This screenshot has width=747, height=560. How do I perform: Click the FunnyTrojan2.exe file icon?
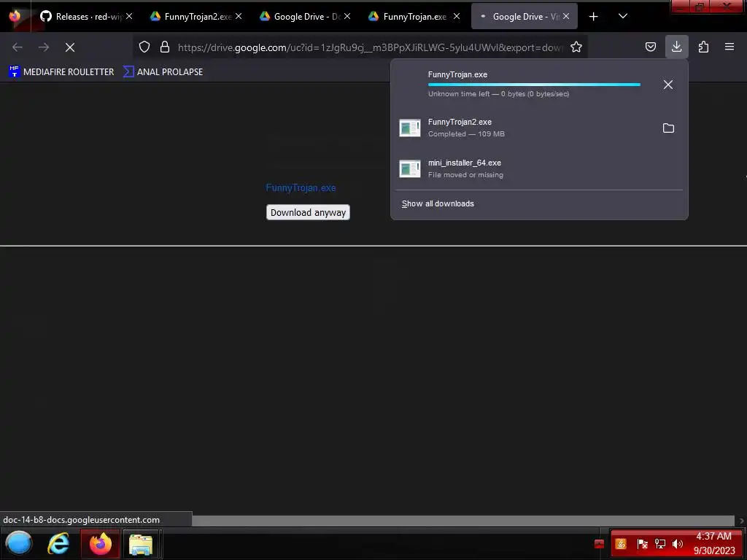pyautogui.click(x=410, y=128)
